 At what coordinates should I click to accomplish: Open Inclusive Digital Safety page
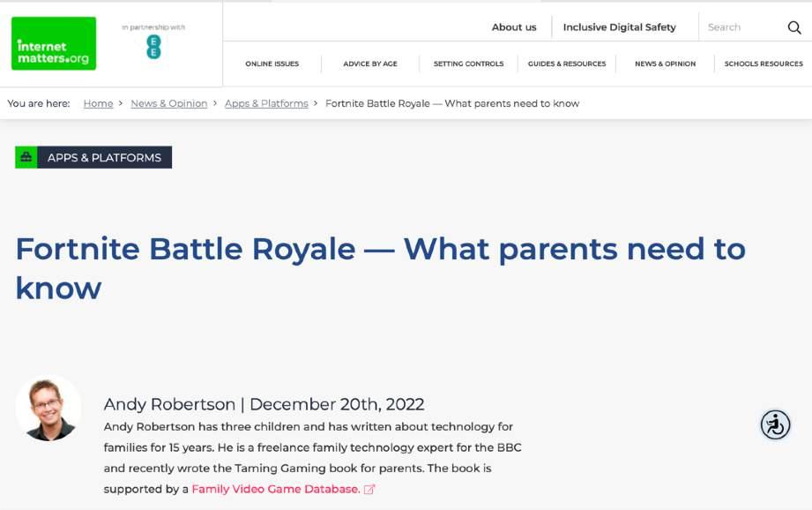tap(619, 27)
